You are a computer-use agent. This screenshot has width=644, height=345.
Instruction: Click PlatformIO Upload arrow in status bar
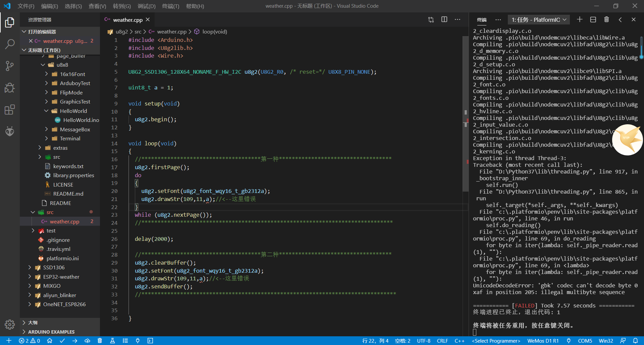coord(75,341)
